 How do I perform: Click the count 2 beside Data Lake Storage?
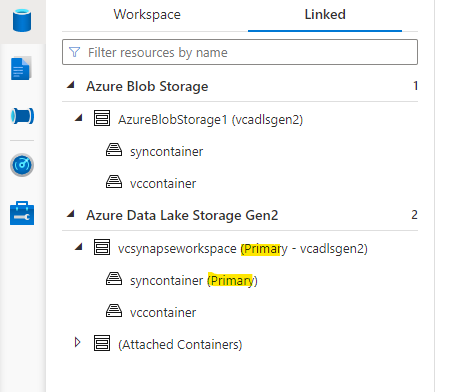point(414,215)
